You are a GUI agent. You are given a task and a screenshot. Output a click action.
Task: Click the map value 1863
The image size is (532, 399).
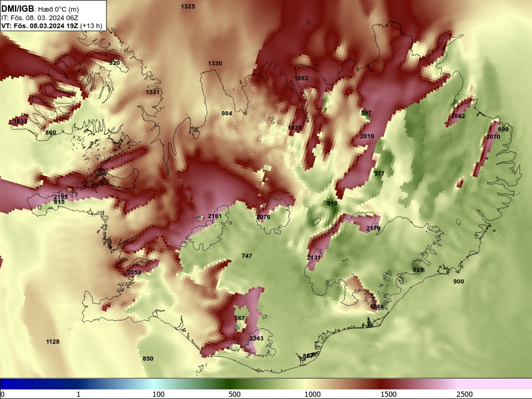tap(301, 78)
